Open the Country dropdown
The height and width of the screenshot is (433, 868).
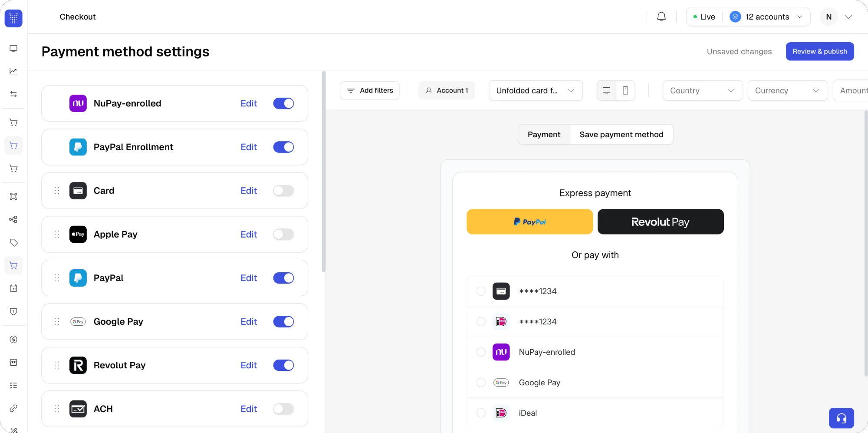coord(703,90)
